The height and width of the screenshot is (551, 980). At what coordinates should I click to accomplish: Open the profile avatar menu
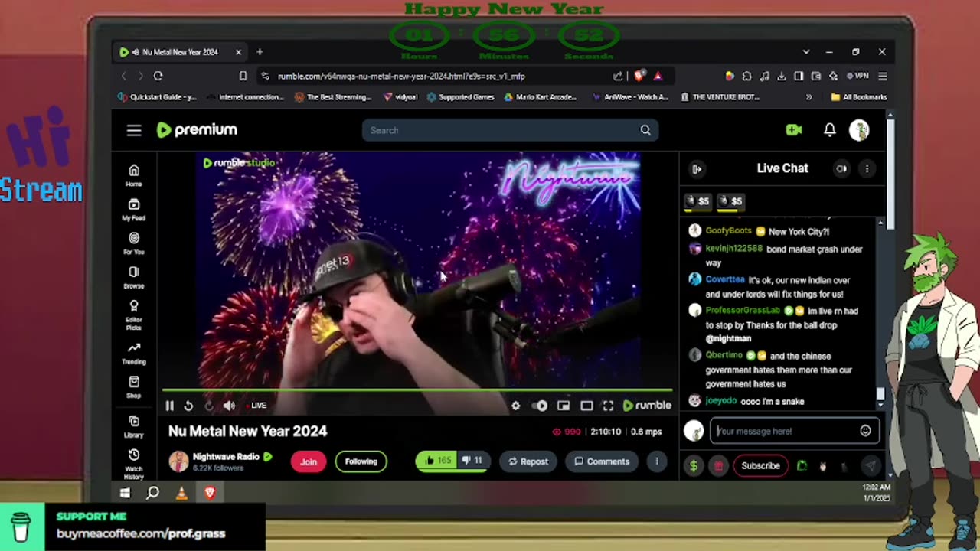coord(859,130)
